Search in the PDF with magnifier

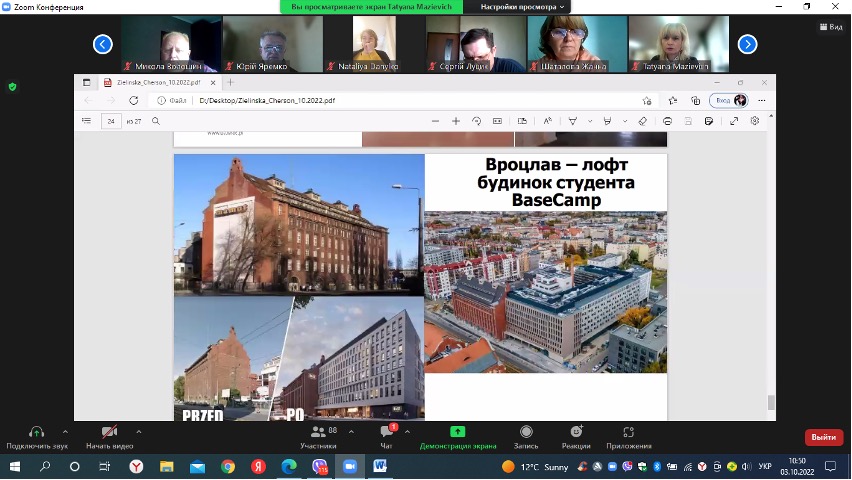156,121
